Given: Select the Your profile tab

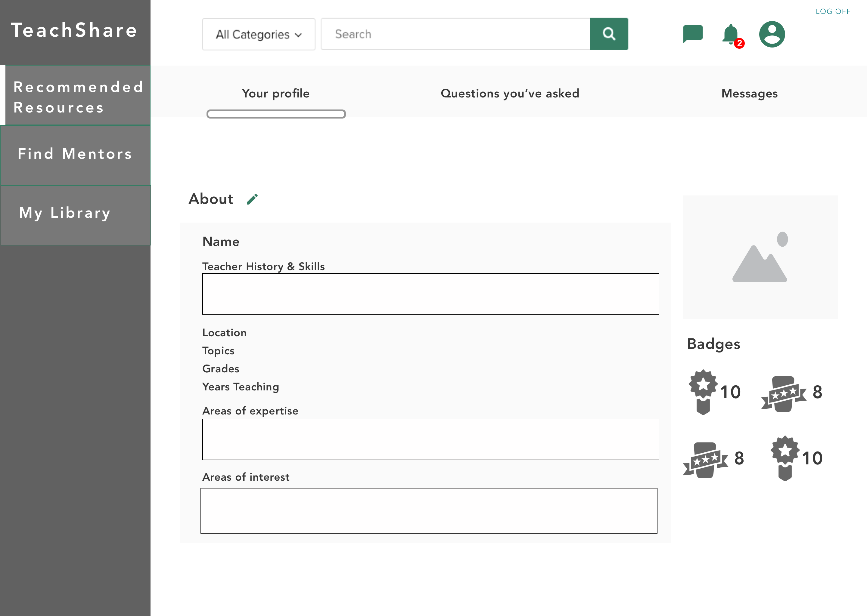Looking at the screenshot, I should (275, 93).
